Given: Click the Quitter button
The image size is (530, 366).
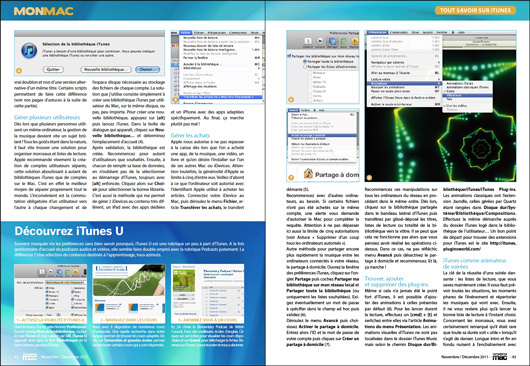Looking at the screenshot, I should tap(53, 69).
